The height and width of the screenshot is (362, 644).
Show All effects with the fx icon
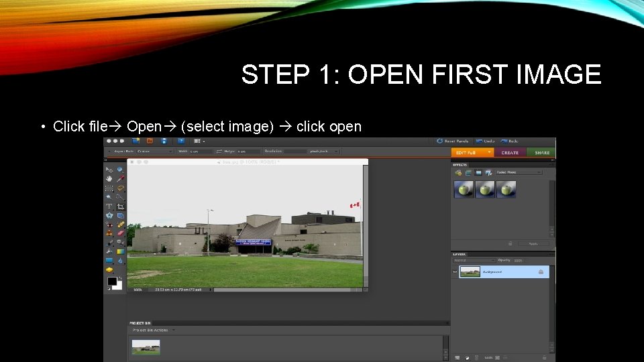[489, 173]
